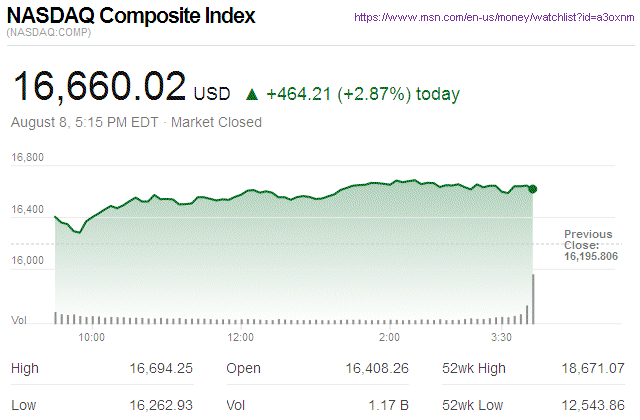Click the Previous Close 16,195.806 label
Image resolution: width=640 pixels, height=420 pixels.
pyautogui.click(x=590, y=245)
